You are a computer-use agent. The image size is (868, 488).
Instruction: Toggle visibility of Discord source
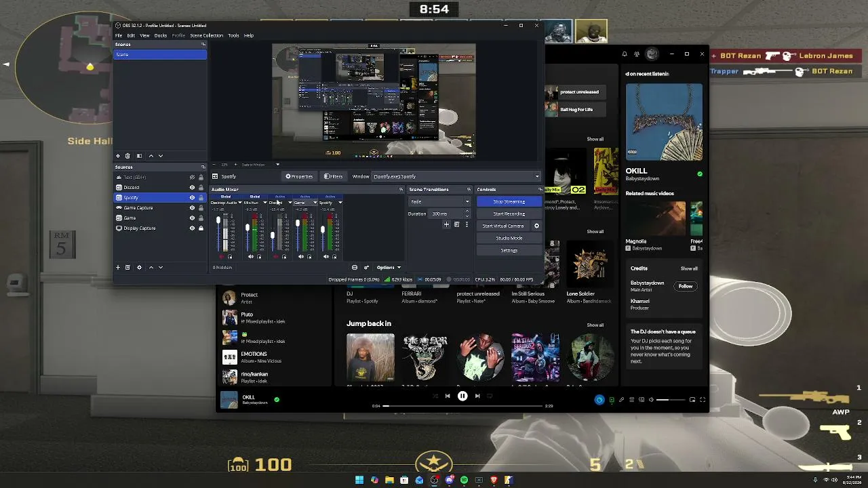pos(192,188)
